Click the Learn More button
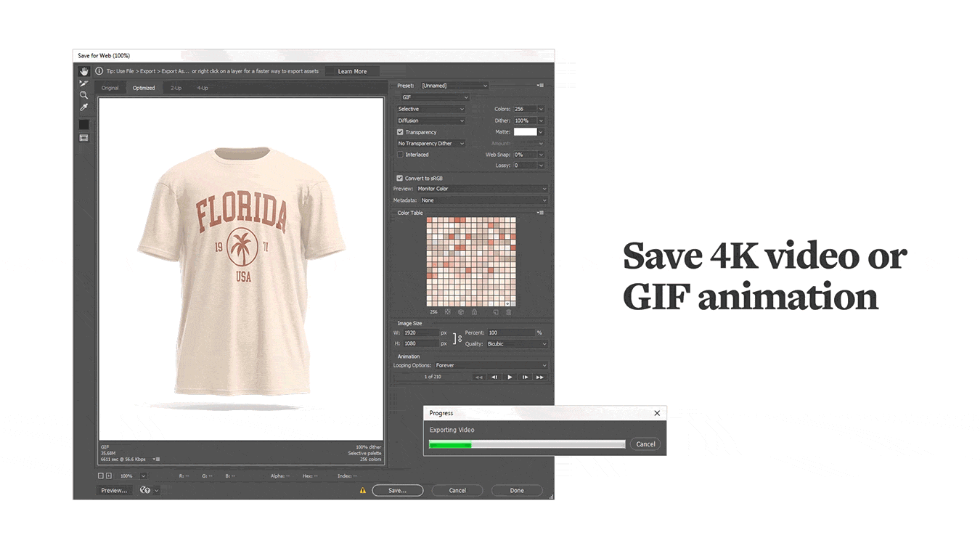Screen dimensions: 980x551 pyautogui.click(x=352, y=71)
